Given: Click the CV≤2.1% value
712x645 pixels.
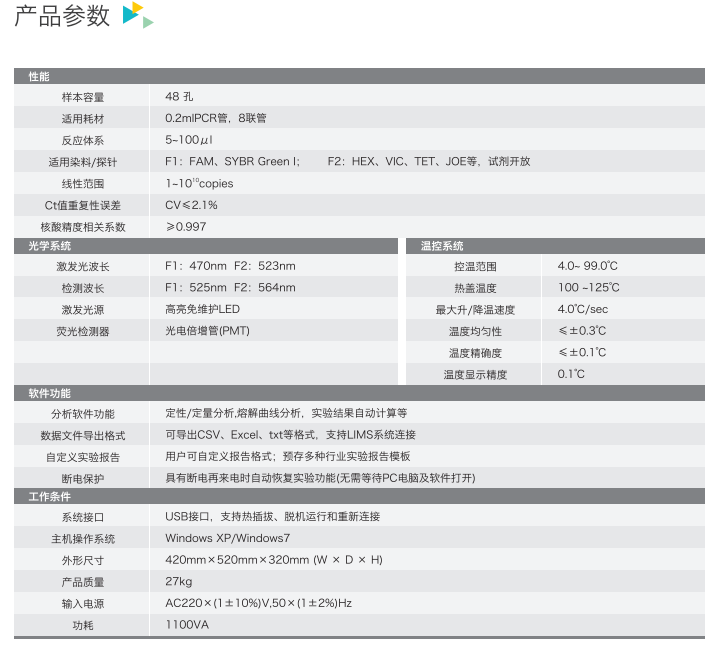Looking at the screenshot, I should 191,205.
